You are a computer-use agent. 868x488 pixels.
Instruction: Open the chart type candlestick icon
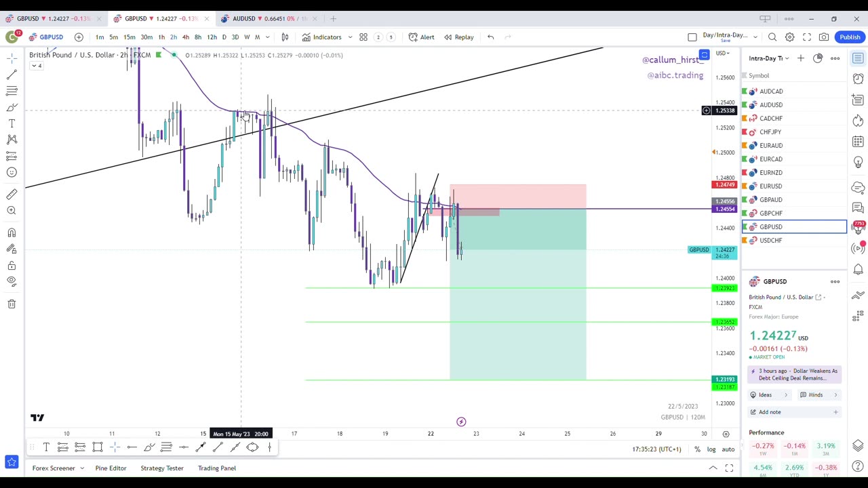(x=285, y=37)
